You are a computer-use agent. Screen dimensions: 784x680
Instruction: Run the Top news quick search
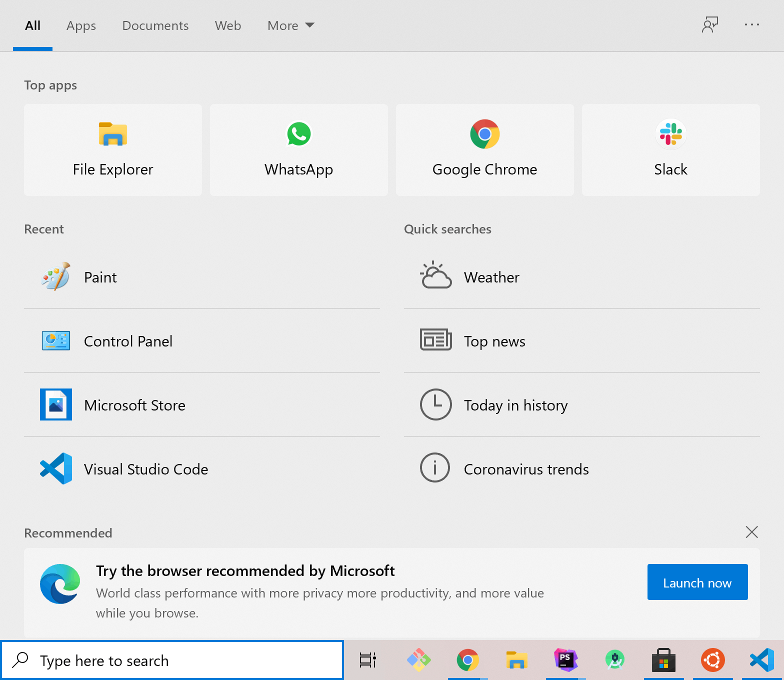tap(582, 341)
